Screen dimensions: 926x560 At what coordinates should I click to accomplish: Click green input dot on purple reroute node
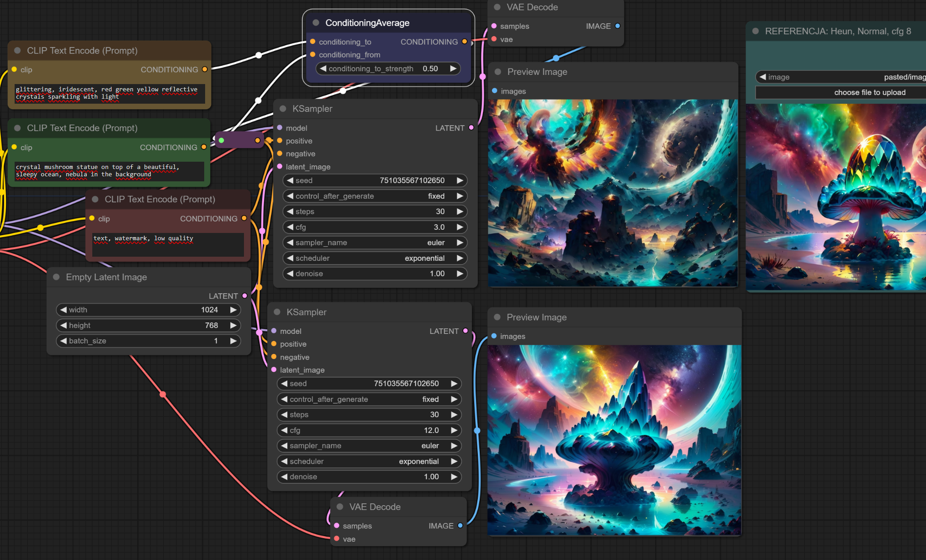pyautogui.click(x=222, y=140)
